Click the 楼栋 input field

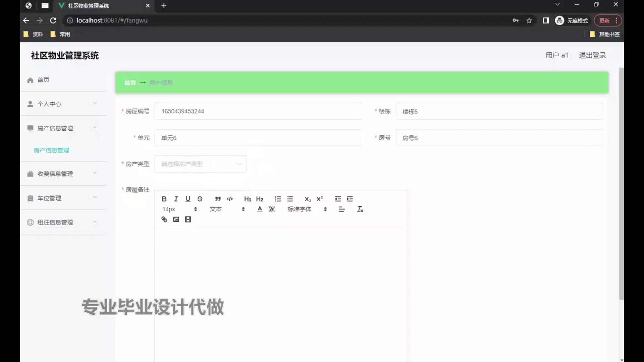(499, 111)
